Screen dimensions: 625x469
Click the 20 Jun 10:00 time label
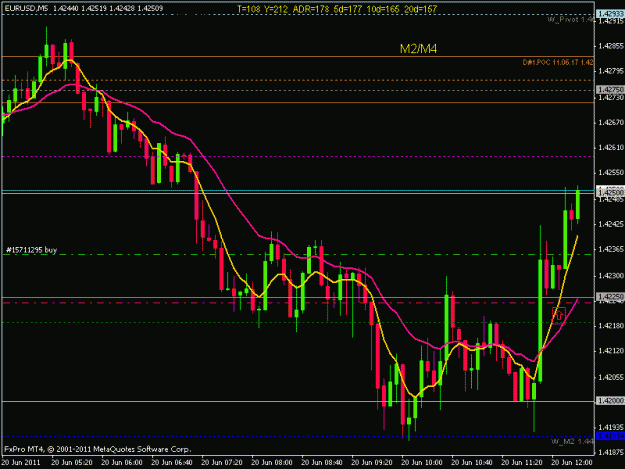(x=422, y=463)
